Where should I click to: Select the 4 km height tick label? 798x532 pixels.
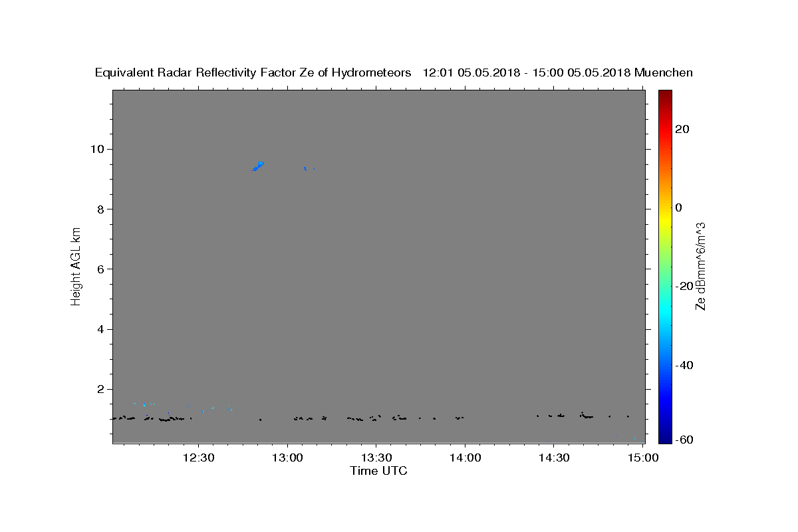[x=102, y=329]
